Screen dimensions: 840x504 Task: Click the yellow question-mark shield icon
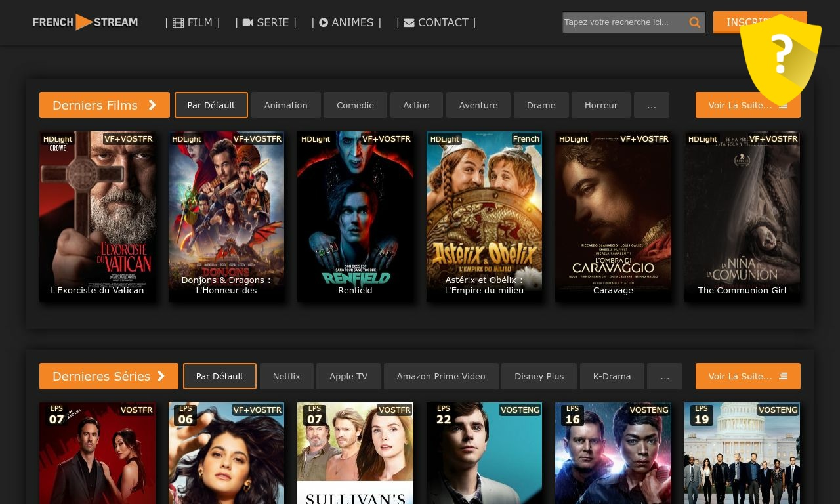tap(780, 58)
